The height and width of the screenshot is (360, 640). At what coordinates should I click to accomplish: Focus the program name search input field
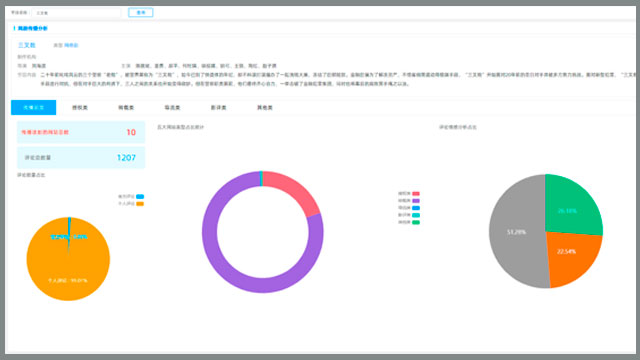(x=76, y=13)
